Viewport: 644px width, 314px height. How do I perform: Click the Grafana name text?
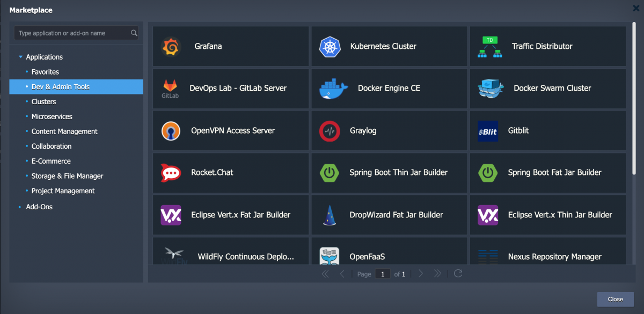click(208, 47)
